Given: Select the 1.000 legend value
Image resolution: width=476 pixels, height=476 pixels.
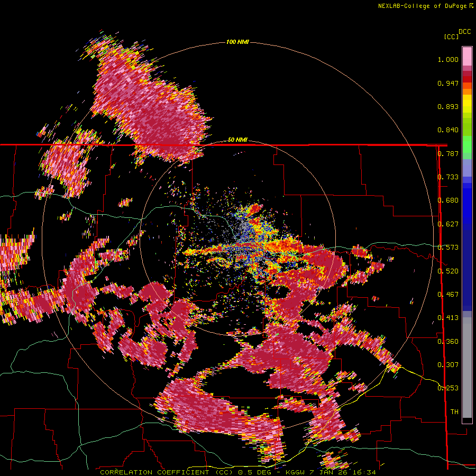Looking at the screenshot, I should click(x=448, y=59).
